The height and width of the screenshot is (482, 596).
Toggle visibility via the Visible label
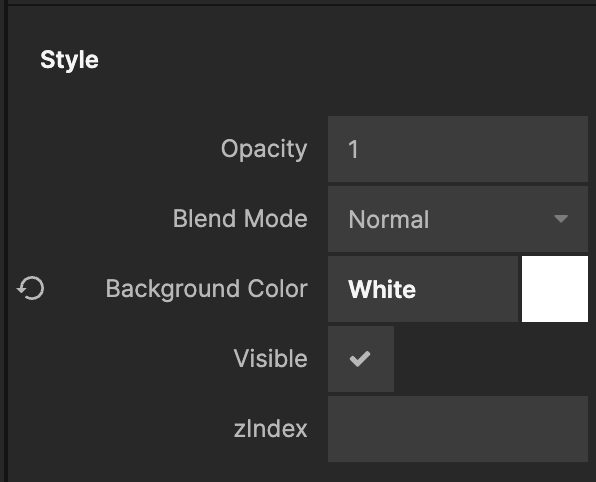click(270, 358)
